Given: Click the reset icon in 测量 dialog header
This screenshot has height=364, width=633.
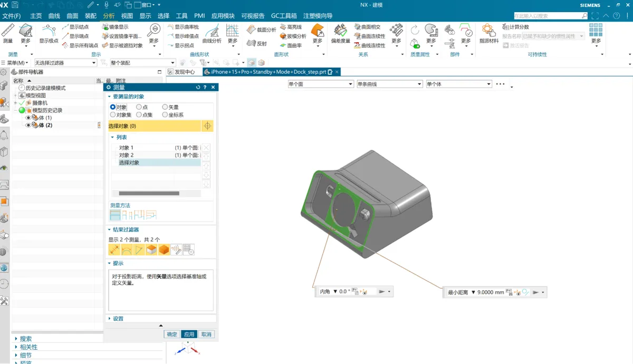Looking at the screenshot, I should pyautogui.click(x=198, y=88).
